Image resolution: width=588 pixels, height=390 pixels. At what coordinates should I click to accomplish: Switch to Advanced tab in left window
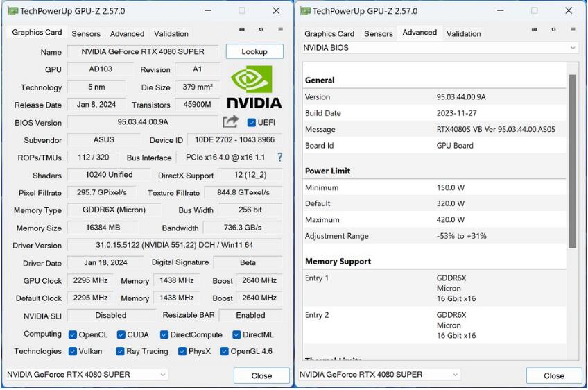[x=127, y=34]
